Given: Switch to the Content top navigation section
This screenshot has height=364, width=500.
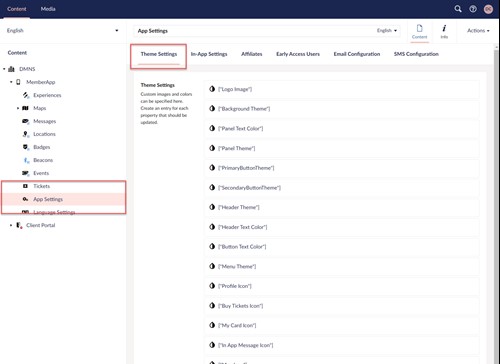Looking at the screenshot, I should coord(17,9).
